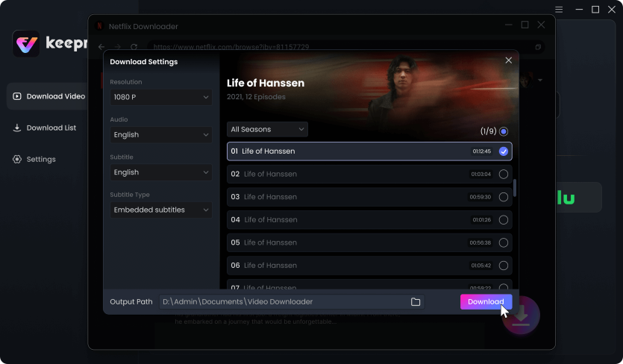Image resolution: width=623 pixels, height=364 pixels.
Task: Click episode 06 Life of Hanssen row title
Action: pos(270,266)
